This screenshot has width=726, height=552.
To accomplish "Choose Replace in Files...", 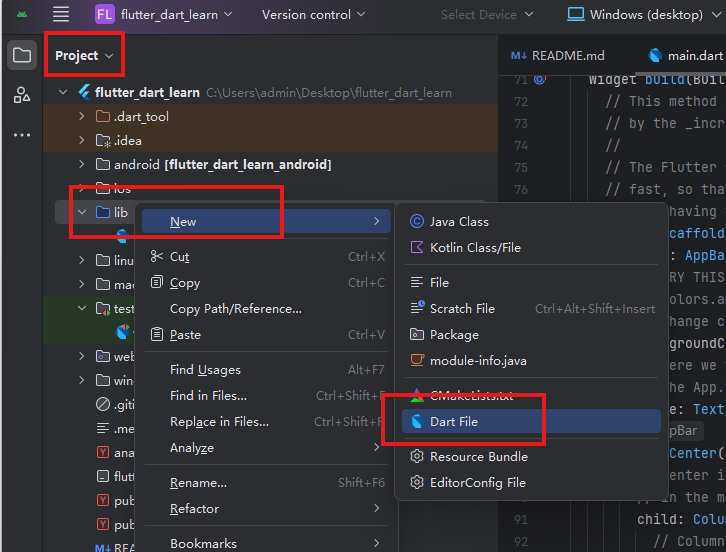I will click(266, 421).
